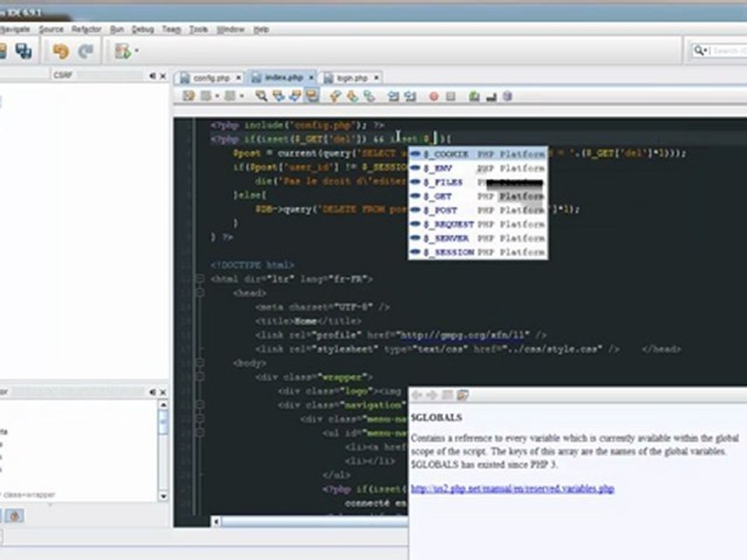747x560 pixels.
Task: Click the Stop Macro Recording square icon
Action: pyautogui.click(x=451, y=96)
